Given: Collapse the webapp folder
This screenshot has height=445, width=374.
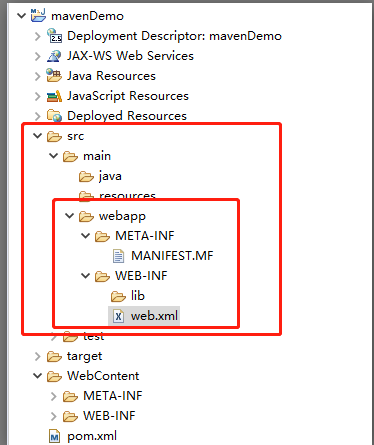Looking at the screenshot, I should click(x=70, y=216).
